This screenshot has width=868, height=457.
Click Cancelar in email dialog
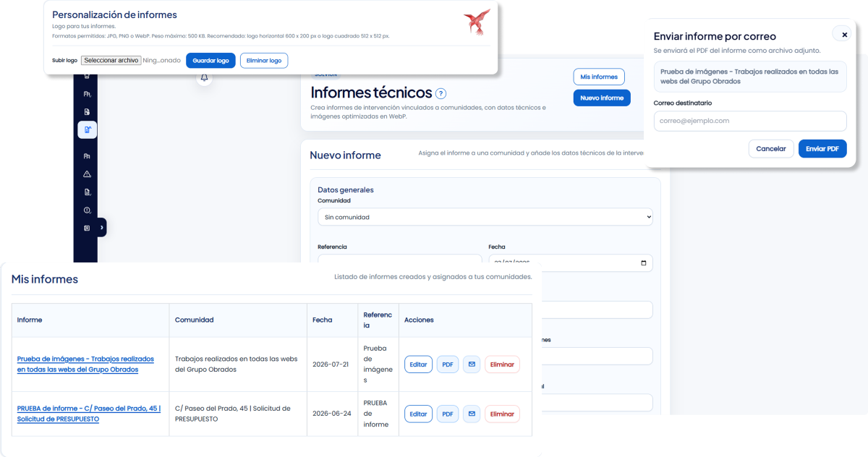771,148
